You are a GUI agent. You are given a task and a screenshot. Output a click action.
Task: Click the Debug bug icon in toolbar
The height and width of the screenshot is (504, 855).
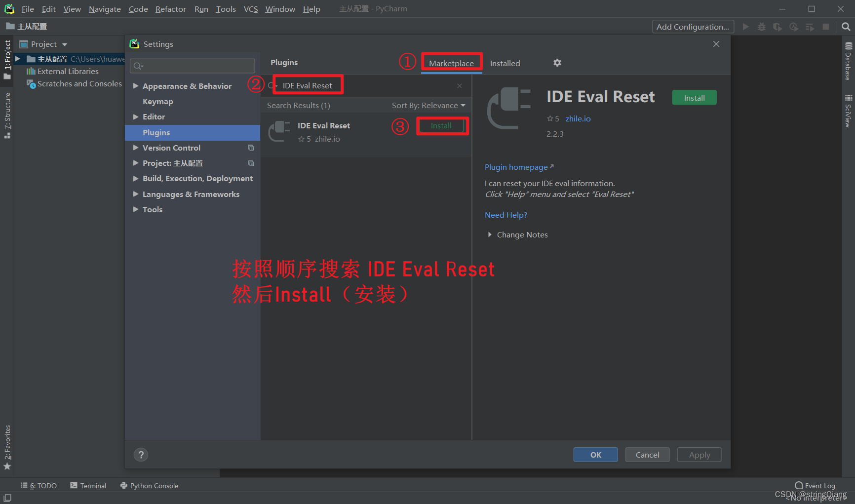[x=762, y=27]
